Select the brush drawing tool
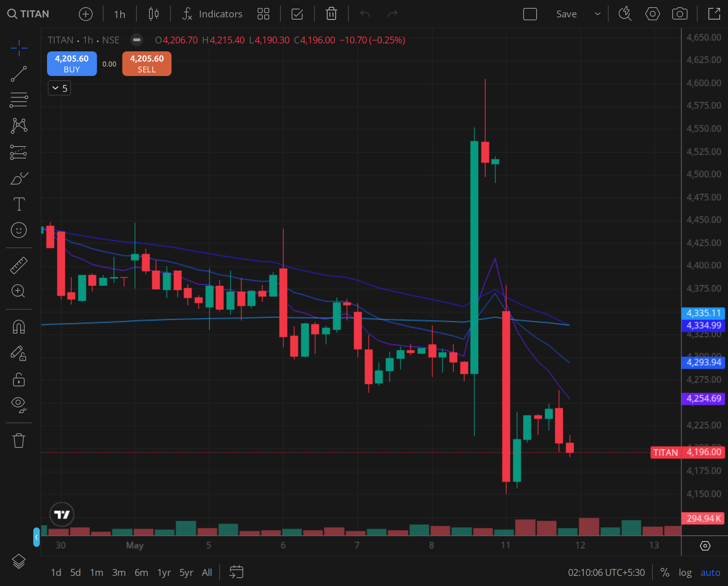This screenshot has width=728, height=586. (19, 178)
